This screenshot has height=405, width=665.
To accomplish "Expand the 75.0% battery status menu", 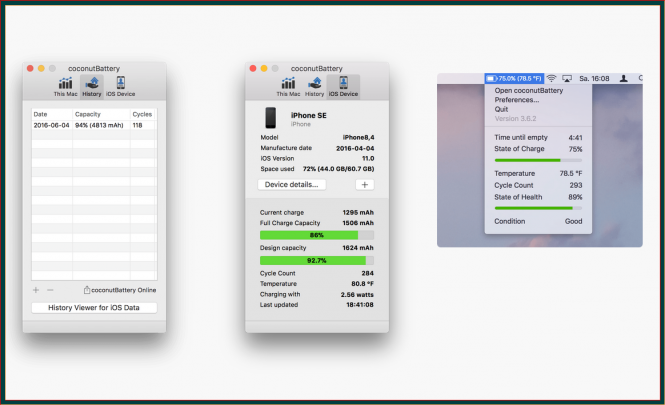I will click(x=514, y=77).
